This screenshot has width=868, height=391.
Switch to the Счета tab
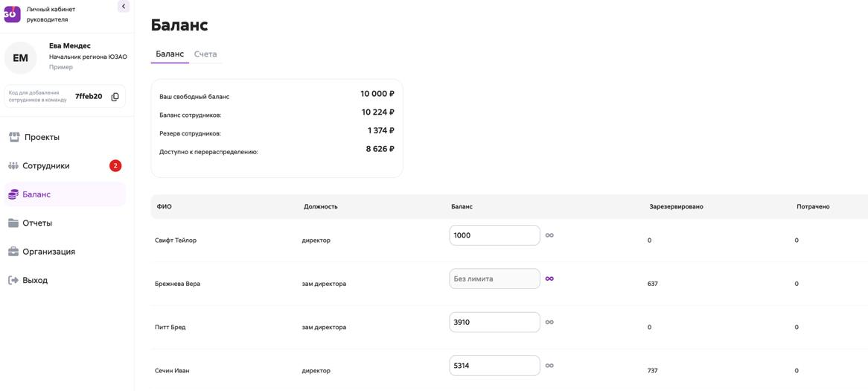pos(205,54)
